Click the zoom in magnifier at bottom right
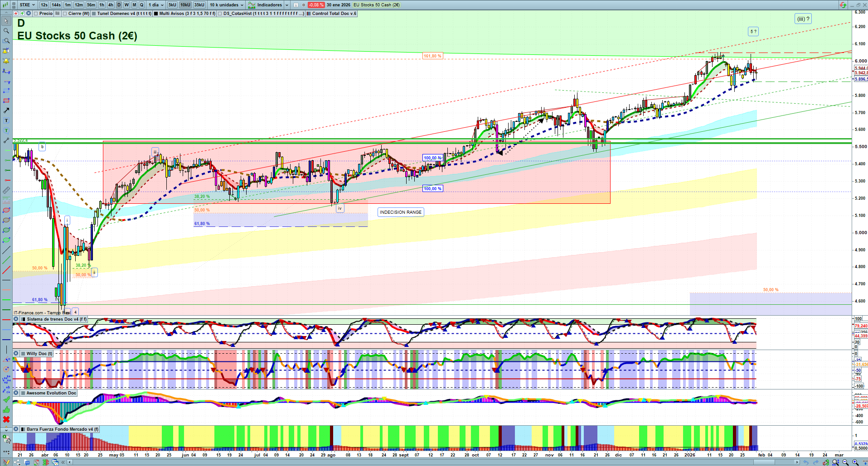This screenshot has height=466, width=868. click(x=855, y=462)
